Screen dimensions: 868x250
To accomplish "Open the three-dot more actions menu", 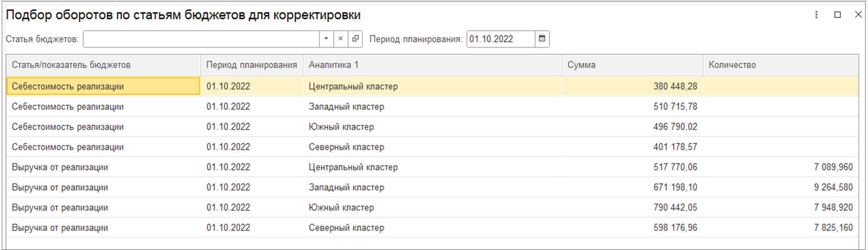I will pyautogui.click(x=817, y=15).
